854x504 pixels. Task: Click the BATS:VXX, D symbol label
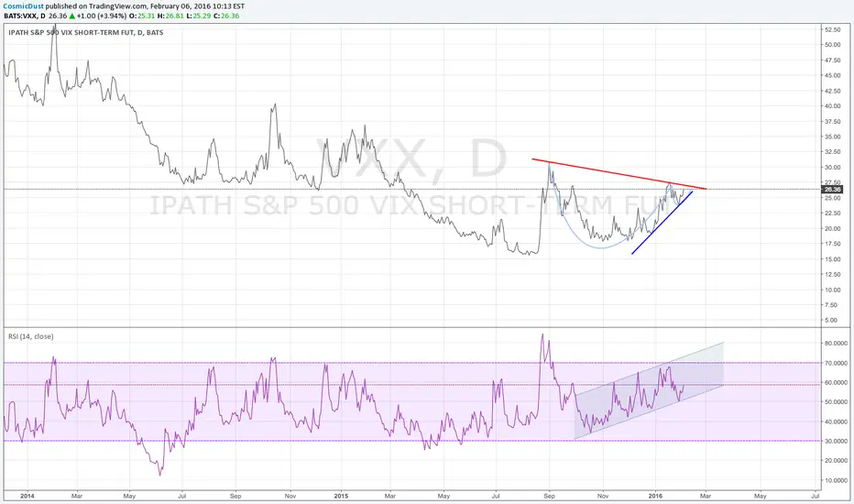pos(25,16)
